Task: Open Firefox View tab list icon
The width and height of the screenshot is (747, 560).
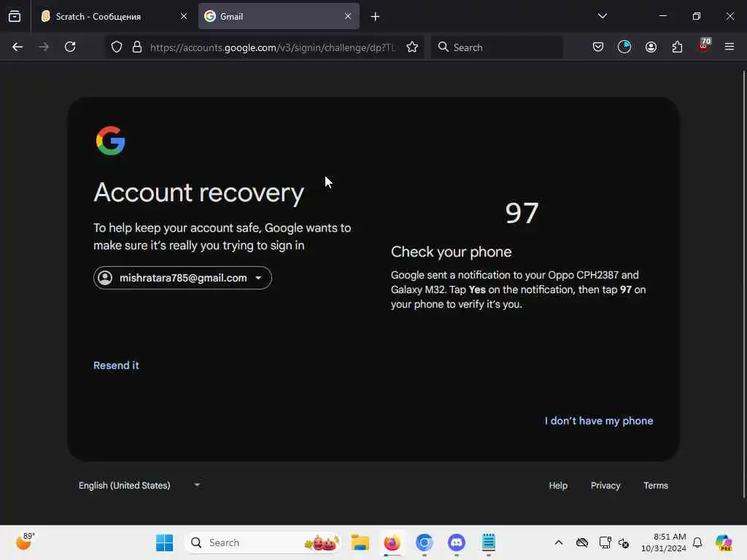Action: [15, 16]
